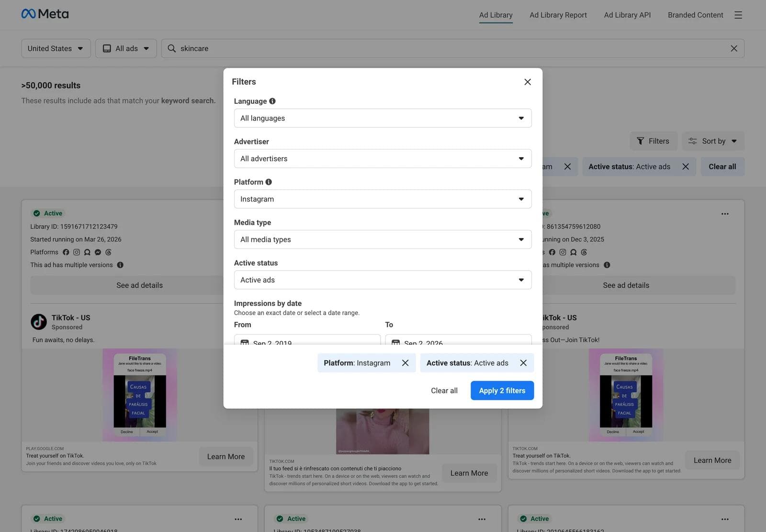Open the Ad Library Report tab
Screen dimensions: 766x532
(x=558, y=15)
